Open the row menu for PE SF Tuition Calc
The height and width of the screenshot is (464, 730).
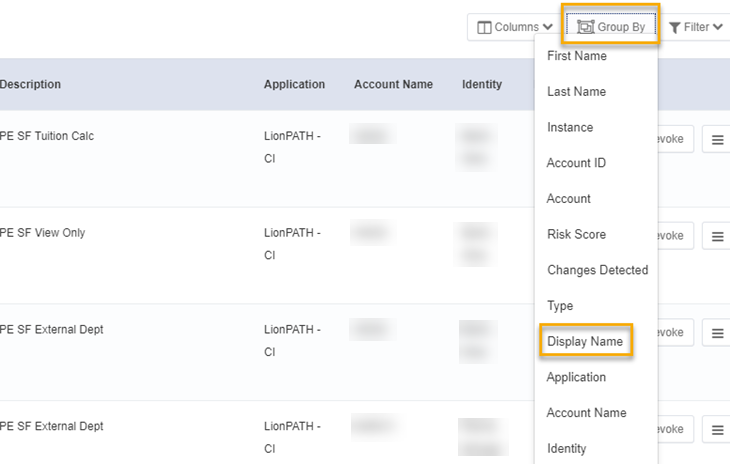pos(717,140)
